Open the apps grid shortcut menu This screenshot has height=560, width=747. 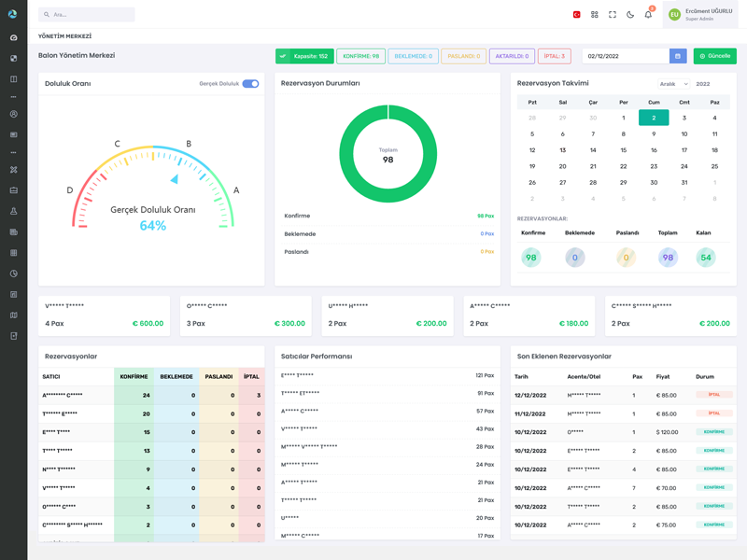pos(594,15)
